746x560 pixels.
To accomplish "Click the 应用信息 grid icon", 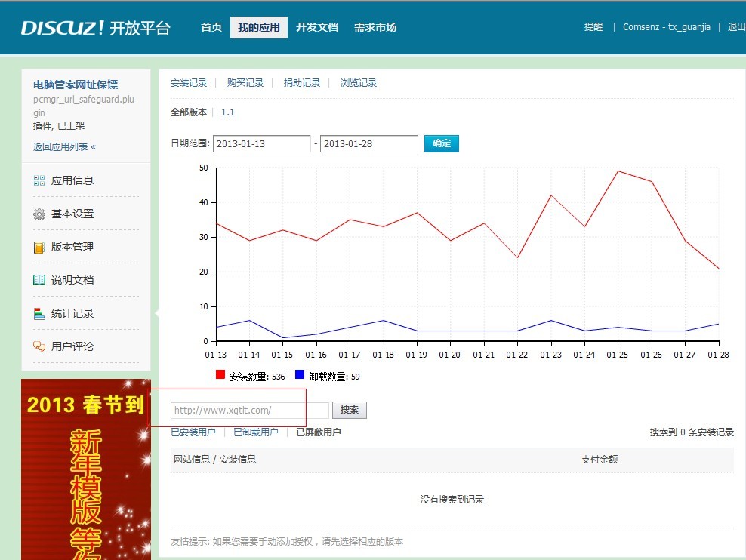I will click(39, 180).
